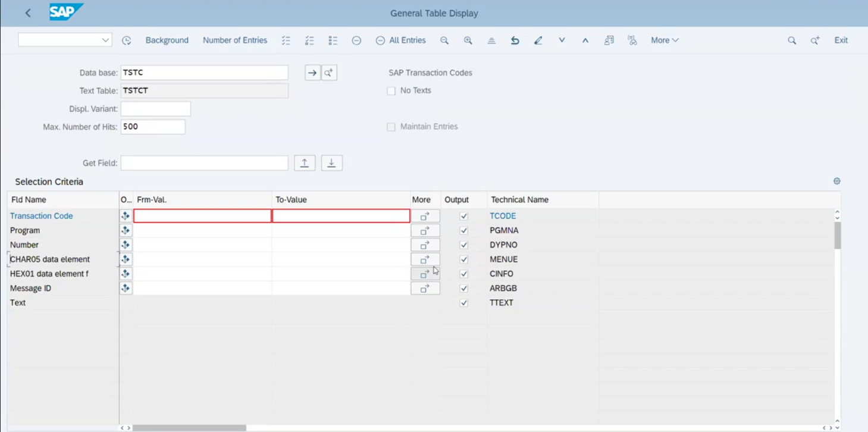Click the Max. Number of Hits field

coord(153,127)
